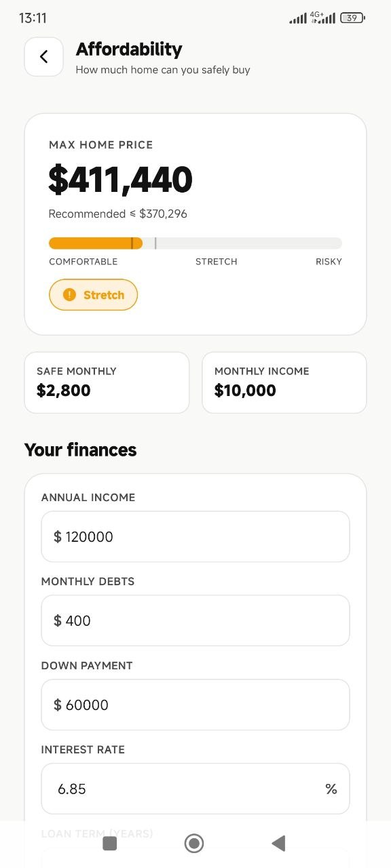The image size is (391, 868).
Task: Edit the Interest Rate 6.85 field
Action: 195,789
